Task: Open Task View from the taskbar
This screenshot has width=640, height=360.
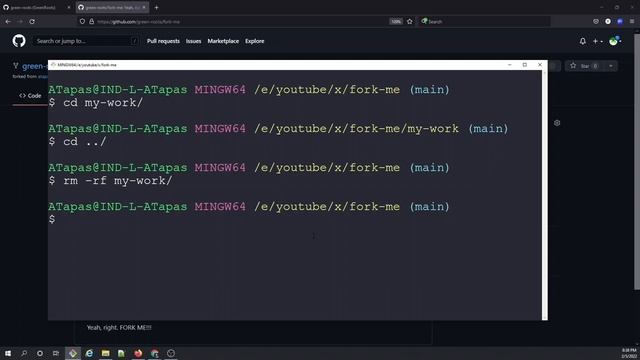Action: click(x=56, y=353)
